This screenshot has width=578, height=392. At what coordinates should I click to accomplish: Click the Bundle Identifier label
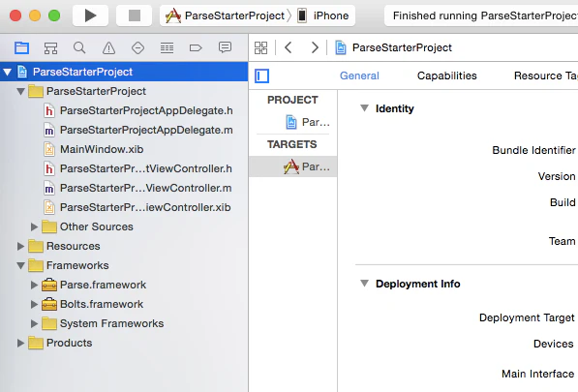tap(533, 150)
